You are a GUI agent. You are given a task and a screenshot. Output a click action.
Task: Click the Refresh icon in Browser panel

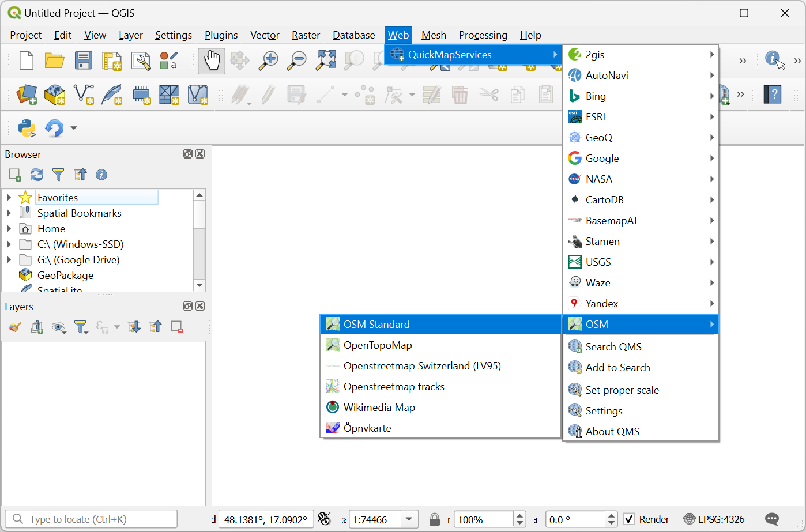pyautogui.click(x=37, y=175)
